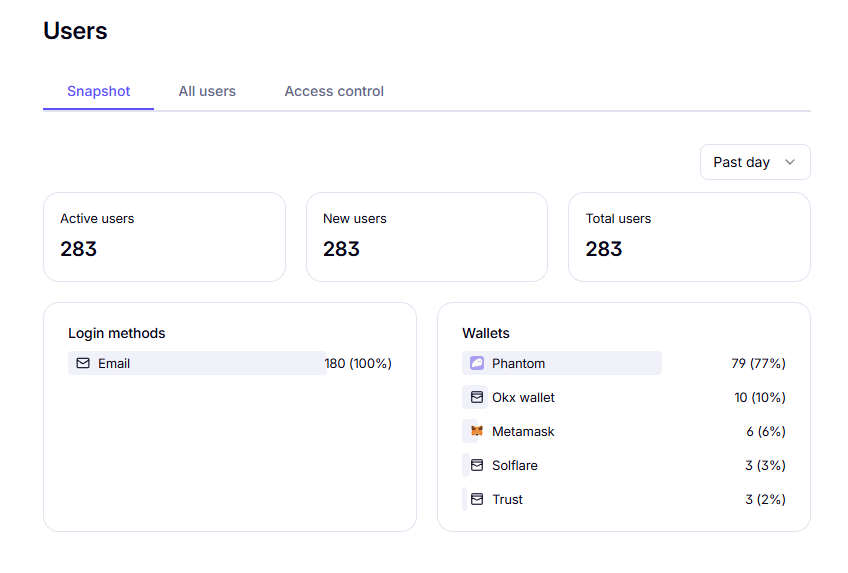
Task: Click the Okx wallet icon
Action: 477,397
